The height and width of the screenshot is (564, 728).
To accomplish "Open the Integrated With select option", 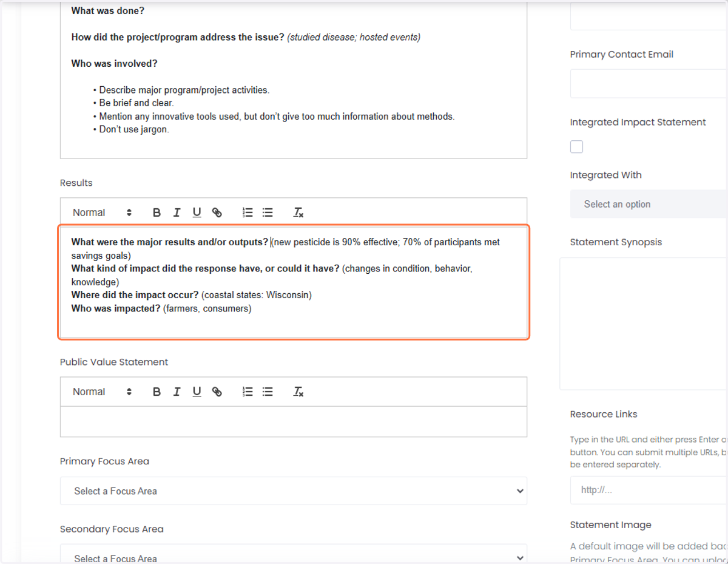I will (x=649, y=204).
